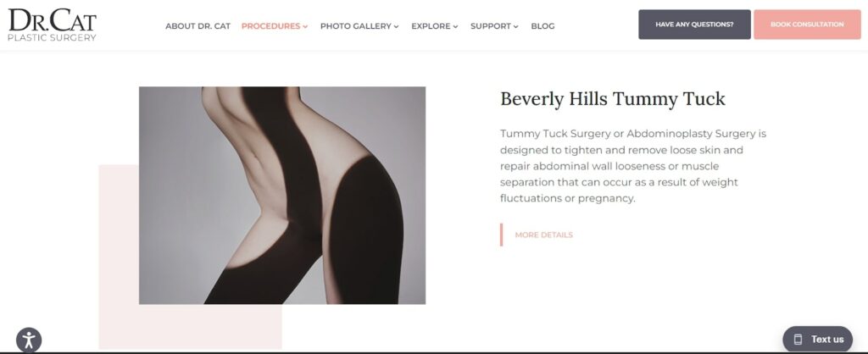The width and height of the screenshot is (868, 354).
Task: Expand the Photo Gallery chevron arrow
Action: tap(397, 26)
